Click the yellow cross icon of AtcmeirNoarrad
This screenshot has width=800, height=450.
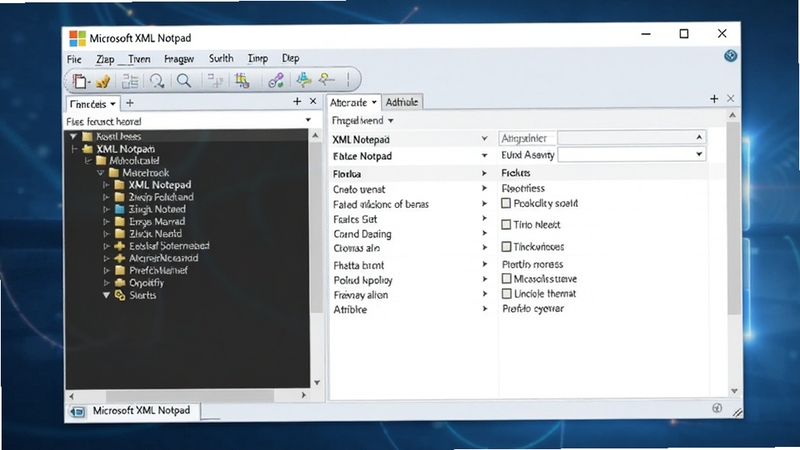click(x=120, y=258)
